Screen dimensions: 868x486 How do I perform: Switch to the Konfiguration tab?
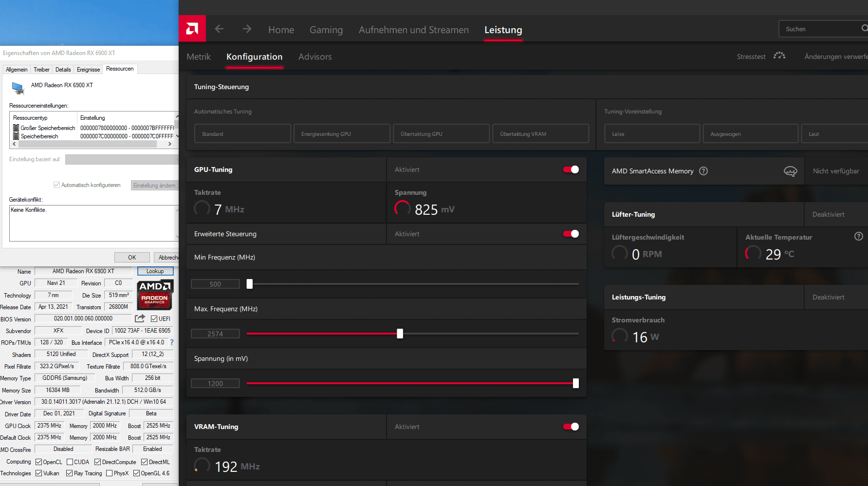[254, 56]
